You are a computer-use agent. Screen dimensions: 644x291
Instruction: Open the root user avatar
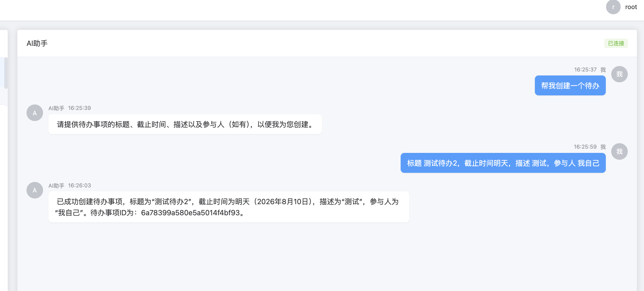[613, 7]
